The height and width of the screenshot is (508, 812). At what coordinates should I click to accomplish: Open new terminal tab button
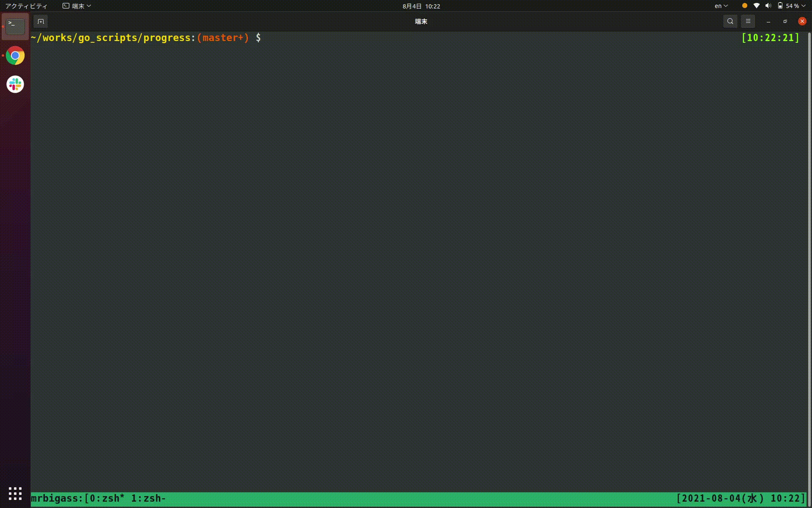click(41, 21)
